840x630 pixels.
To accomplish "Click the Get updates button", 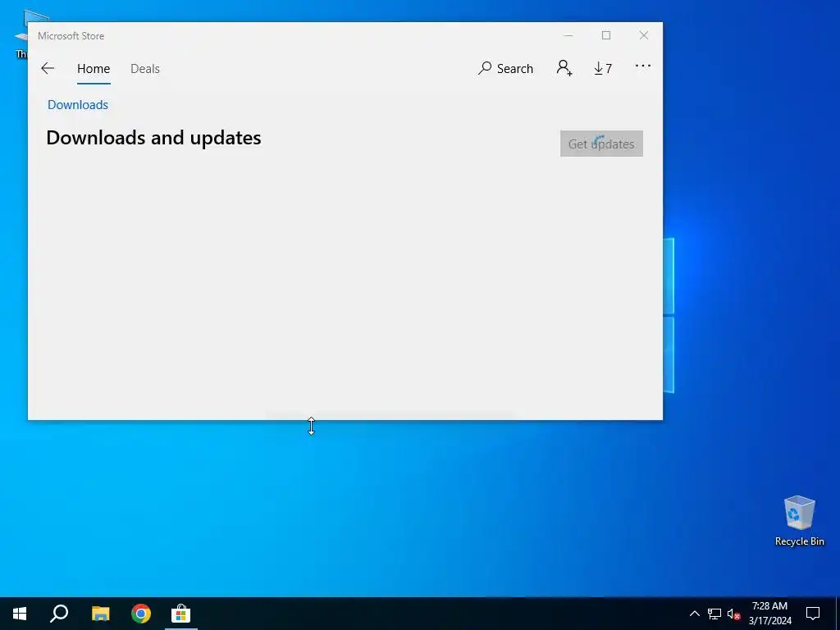I will [601, 144].
